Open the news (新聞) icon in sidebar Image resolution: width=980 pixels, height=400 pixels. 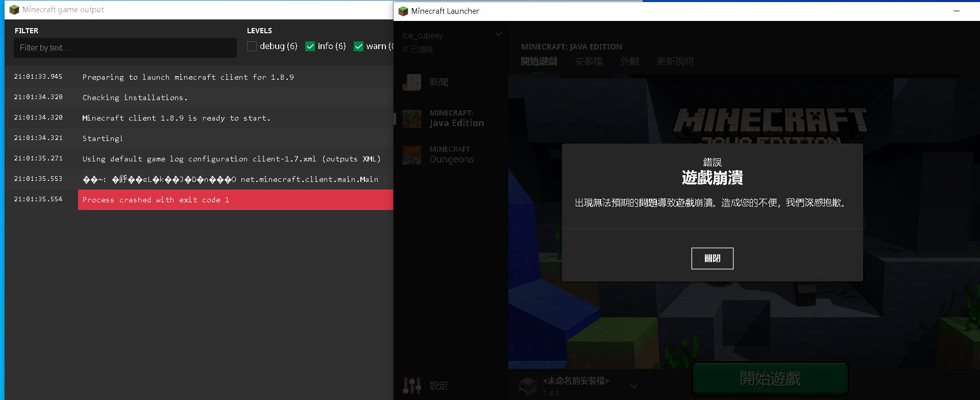(x=412, y=82)
